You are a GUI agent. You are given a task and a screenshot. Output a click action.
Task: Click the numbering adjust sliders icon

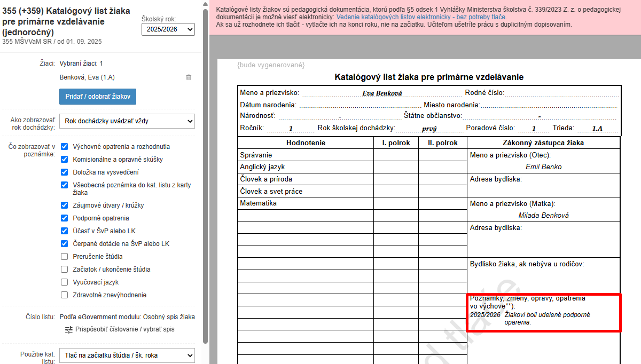[69, 330]
